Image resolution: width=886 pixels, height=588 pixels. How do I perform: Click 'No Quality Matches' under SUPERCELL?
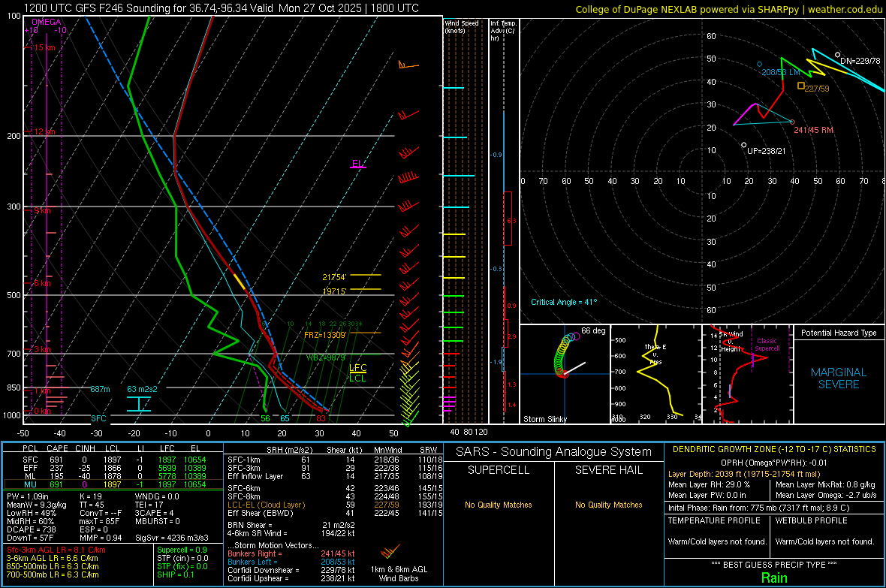coord(499,505)
